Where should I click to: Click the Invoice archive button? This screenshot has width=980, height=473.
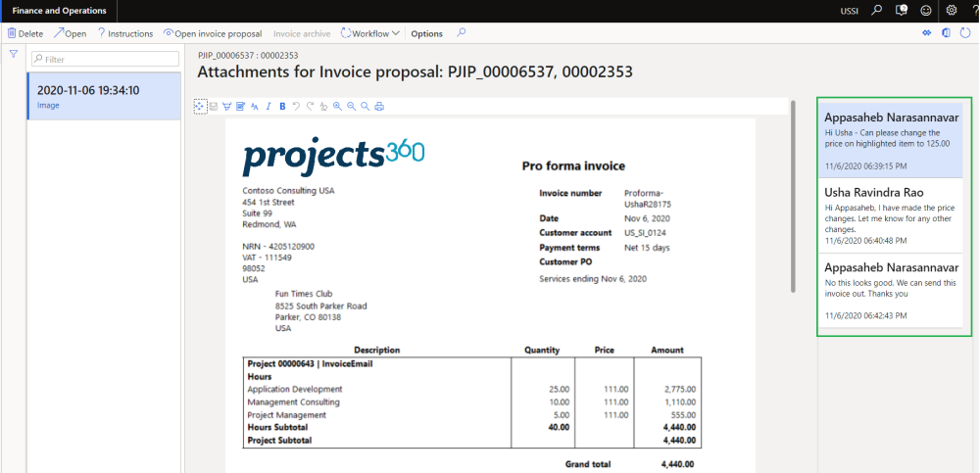point(302,33)
